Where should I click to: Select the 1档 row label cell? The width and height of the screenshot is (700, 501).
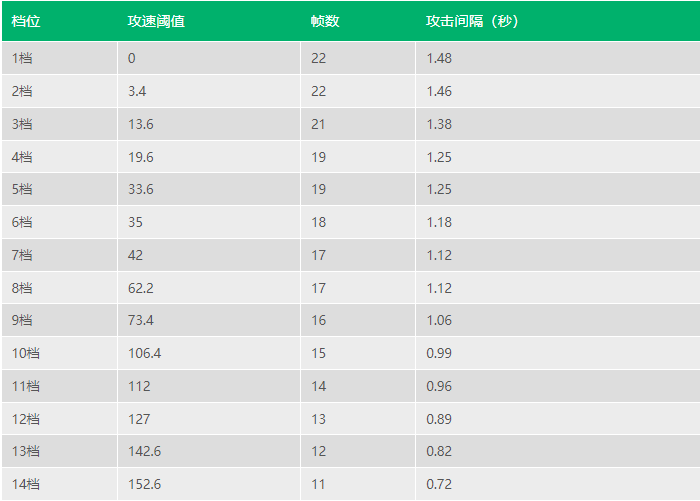point(59,58)
